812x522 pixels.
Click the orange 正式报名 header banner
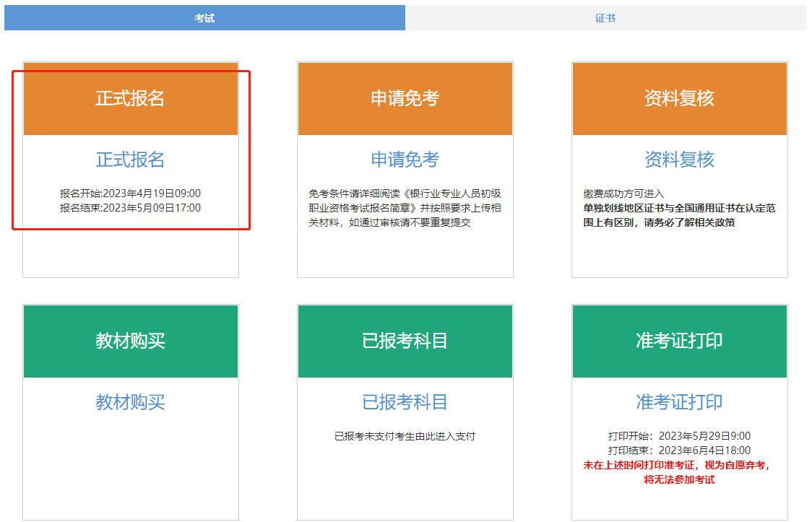pyautogui.click(x=131, y=99)
